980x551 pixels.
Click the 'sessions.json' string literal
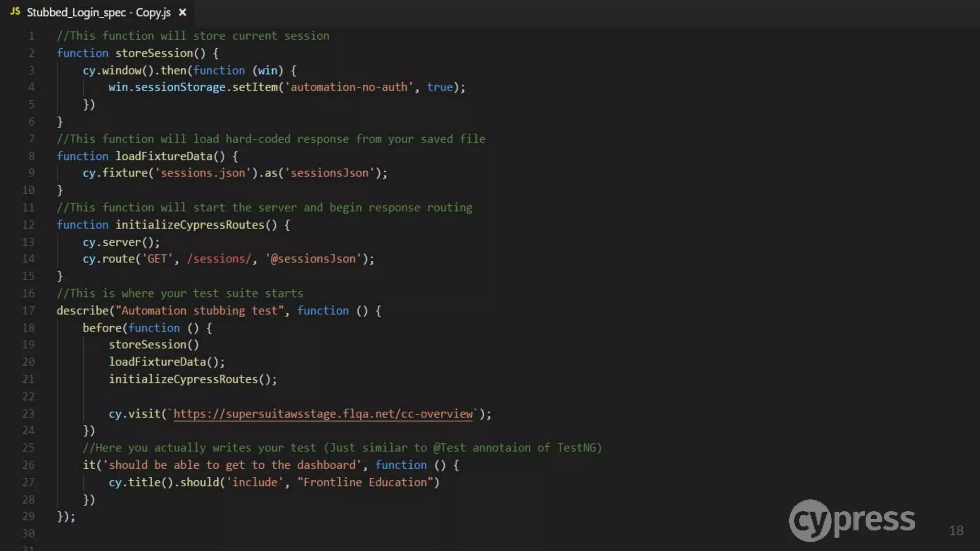(202, 173)
